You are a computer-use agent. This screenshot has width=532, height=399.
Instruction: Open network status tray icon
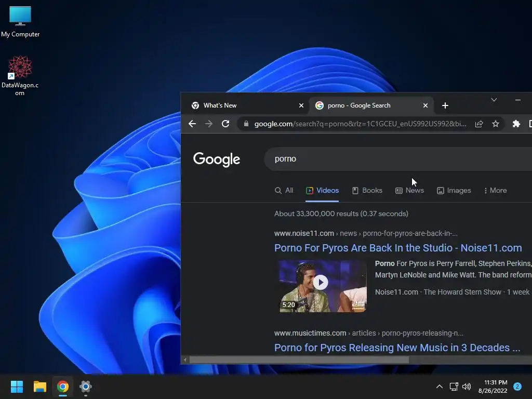454,387
